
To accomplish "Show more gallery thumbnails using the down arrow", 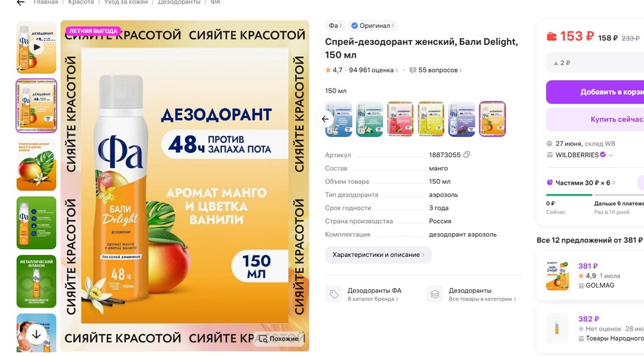I will click(x=36, y=334).
